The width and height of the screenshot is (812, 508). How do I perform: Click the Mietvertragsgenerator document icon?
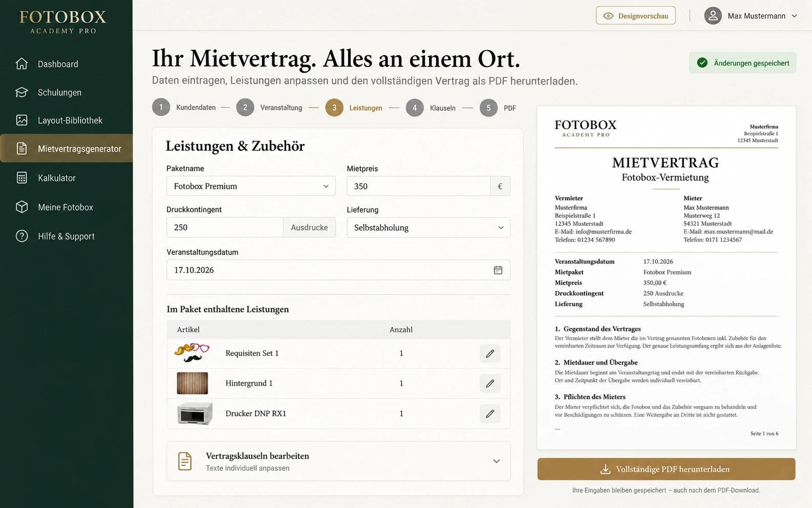coord(22,149)
